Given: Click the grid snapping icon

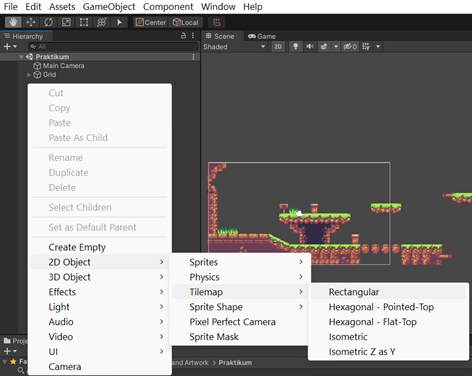Looking at the screenshot, I should pyautogui.click(x=217, y=22).
